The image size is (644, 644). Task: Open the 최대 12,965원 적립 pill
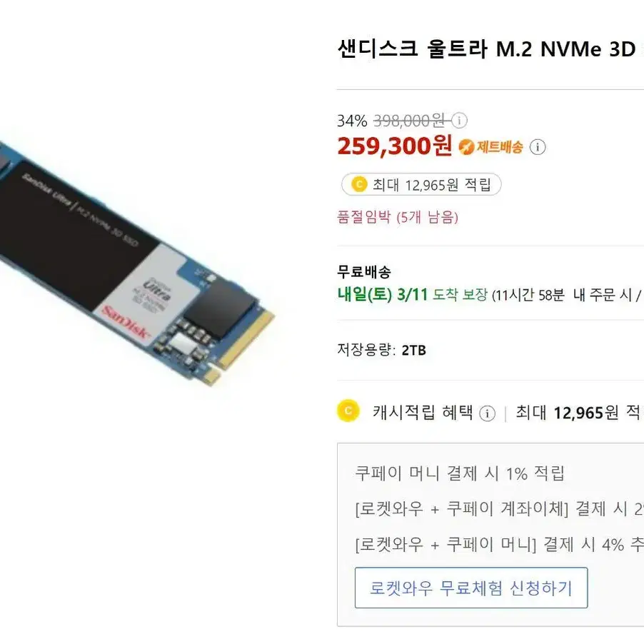coord(421,184)
